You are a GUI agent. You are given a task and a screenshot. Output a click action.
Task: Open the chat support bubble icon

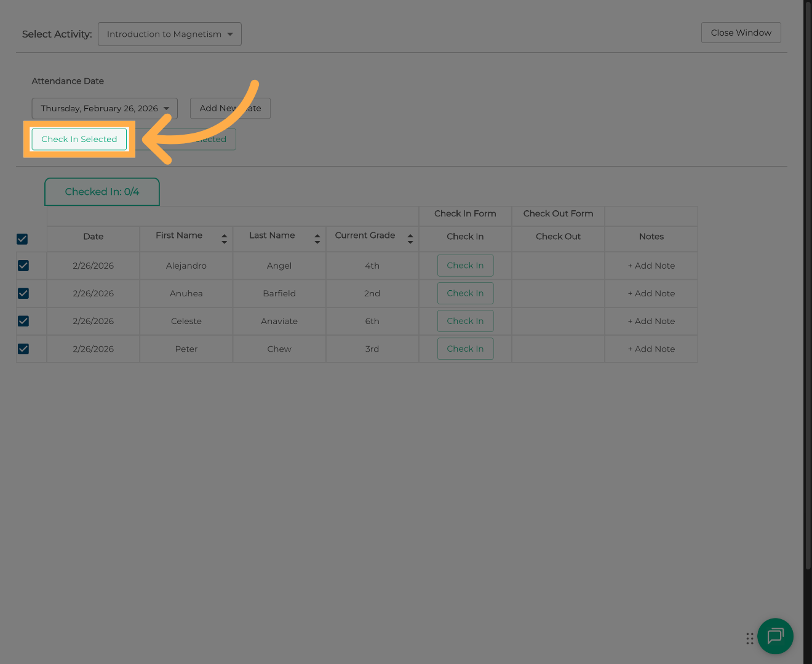click(x=775, y=636)
